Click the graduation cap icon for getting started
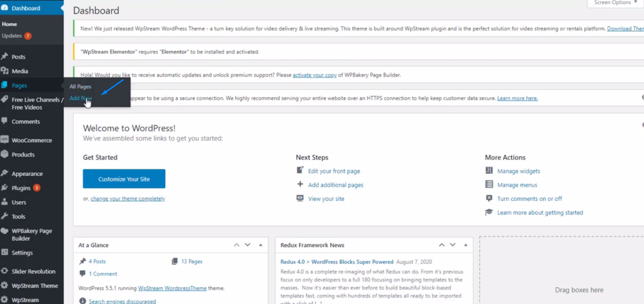 tap(489, 212)
